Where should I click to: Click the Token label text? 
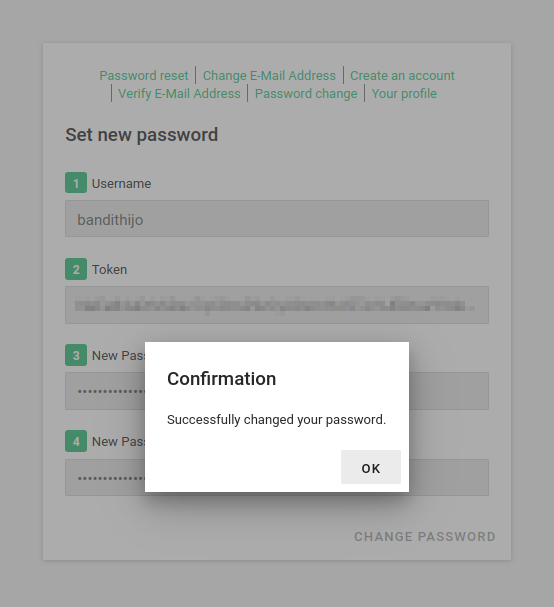(109, 269)
